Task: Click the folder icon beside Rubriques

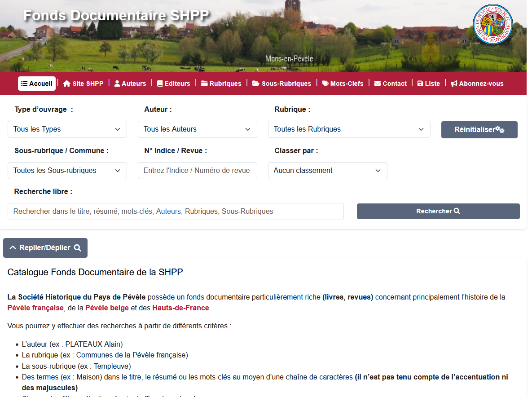Action: (x=204, y=83)
